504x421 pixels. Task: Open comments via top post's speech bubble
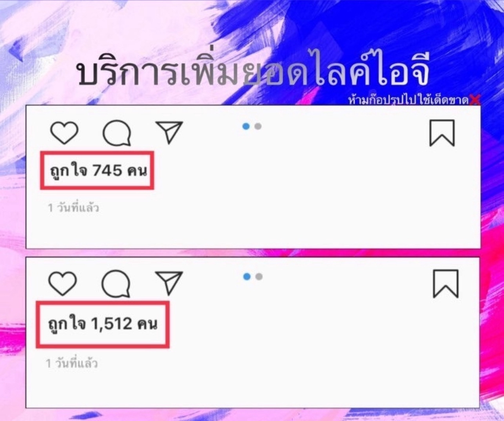[117, 133]
